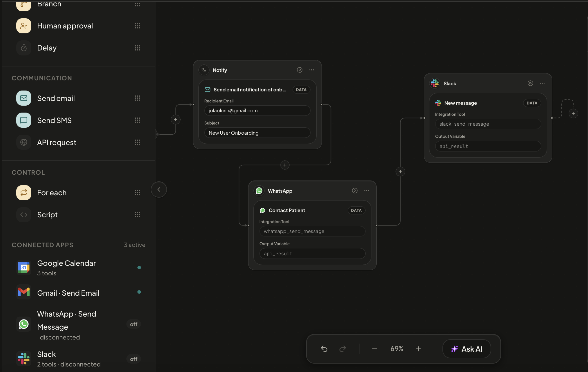Collapse the left sidebar panel
This screenshot has height=372, width=588.
coord(159,189)
